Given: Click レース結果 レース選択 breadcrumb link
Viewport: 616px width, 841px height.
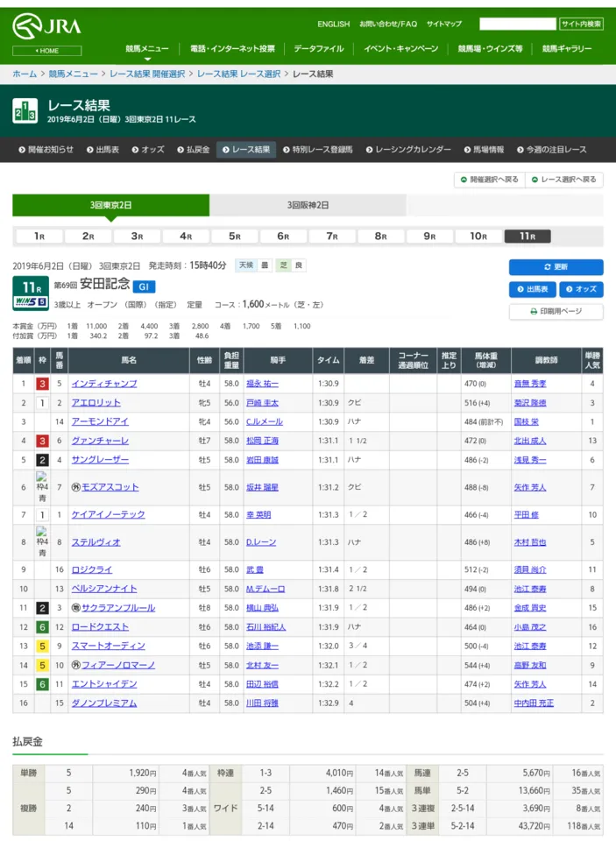Looking at the screenshot, I should pos(239,74).
